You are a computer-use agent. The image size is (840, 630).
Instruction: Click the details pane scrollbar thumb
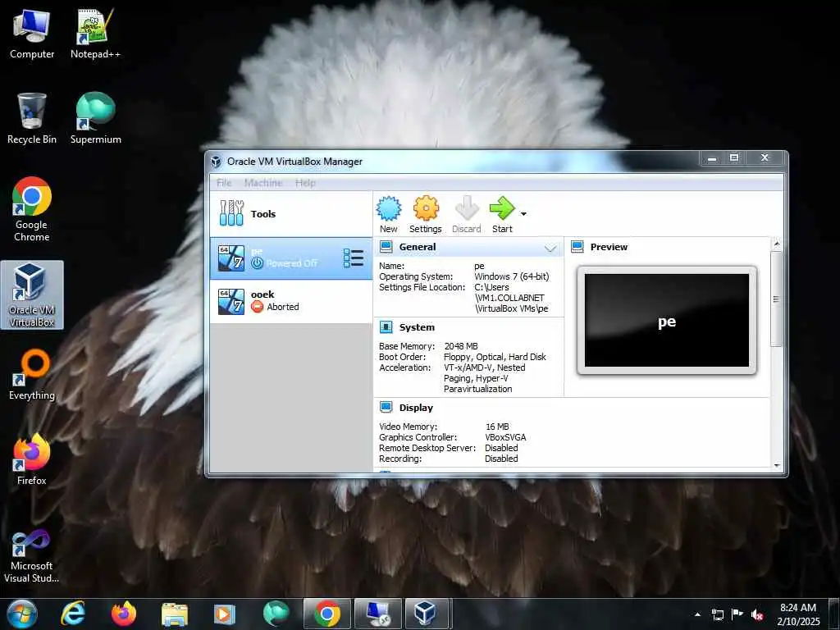click(776, 299)
